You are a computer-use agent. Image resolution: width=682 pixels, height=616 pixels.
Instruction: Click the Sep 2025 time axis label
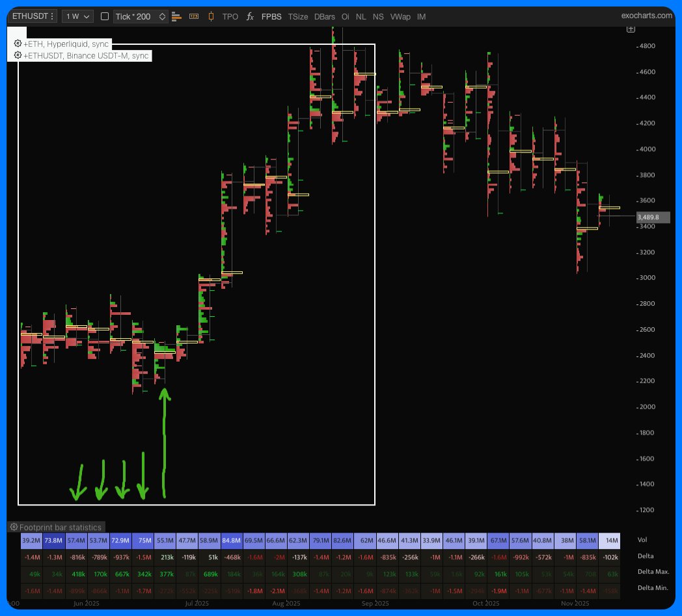click(x=375, y=604)
